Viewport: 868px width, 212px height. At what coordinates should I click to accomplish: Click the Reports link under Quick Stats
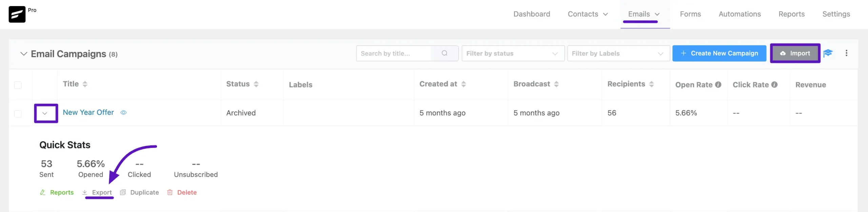click(x=62, y=192)
